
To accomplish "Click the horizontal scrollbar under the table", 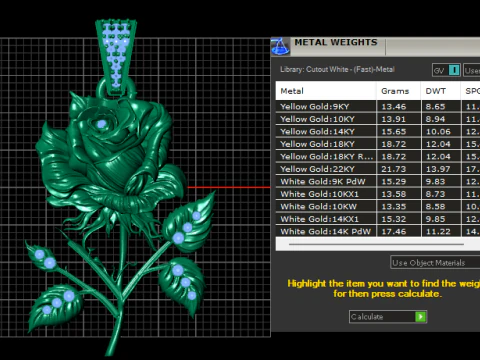I will pos(376,244).
